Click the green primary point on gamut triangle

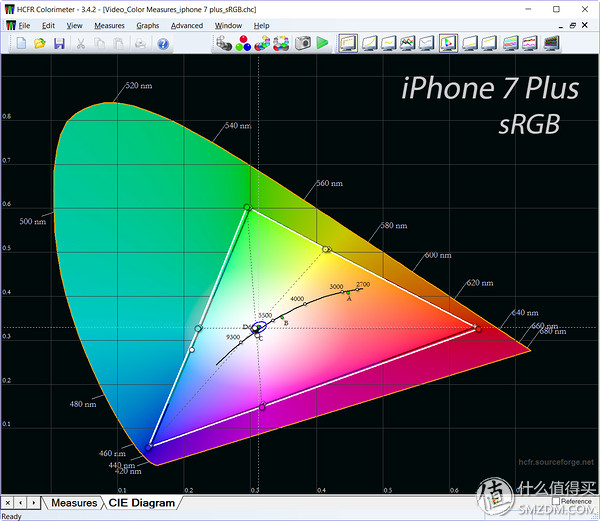coord(247,208)
